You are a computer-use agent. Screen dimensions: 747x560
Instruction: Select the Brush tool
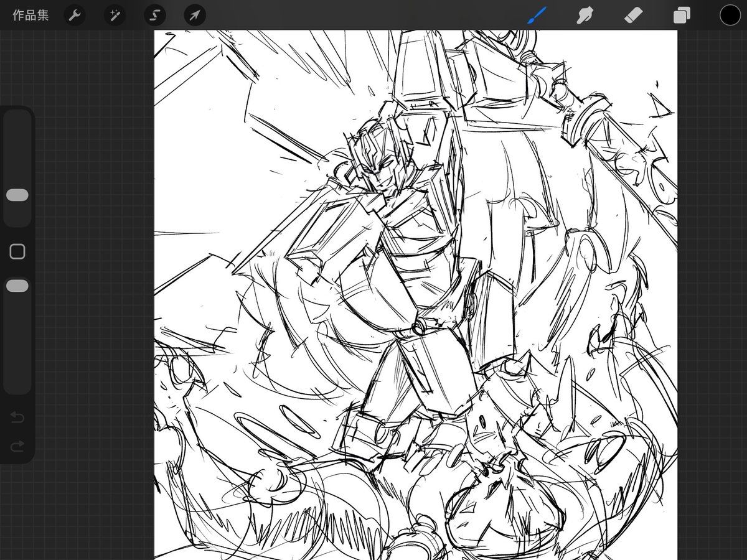(x=536, y=15)
